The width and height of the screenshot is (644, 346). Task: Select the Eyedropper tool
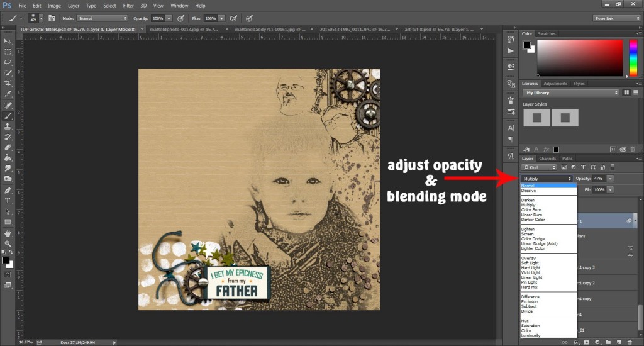point(8,94)
